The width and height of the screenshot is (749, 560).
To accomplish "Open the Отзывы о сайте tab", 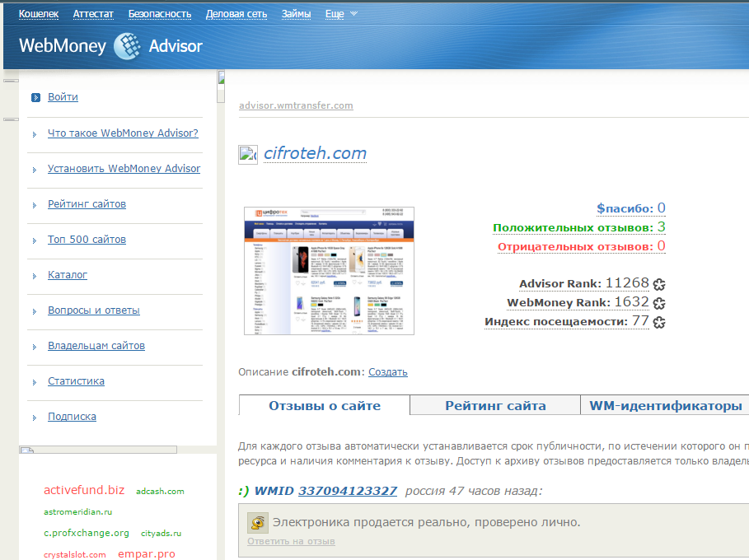I will 325,406.
